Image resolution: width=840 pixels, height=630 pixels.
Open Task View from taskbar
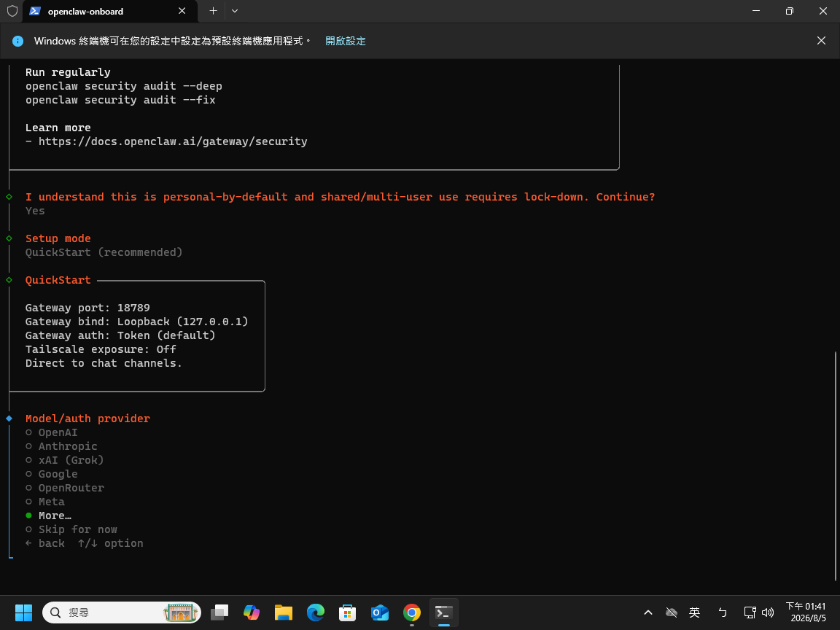coord(219,612)
